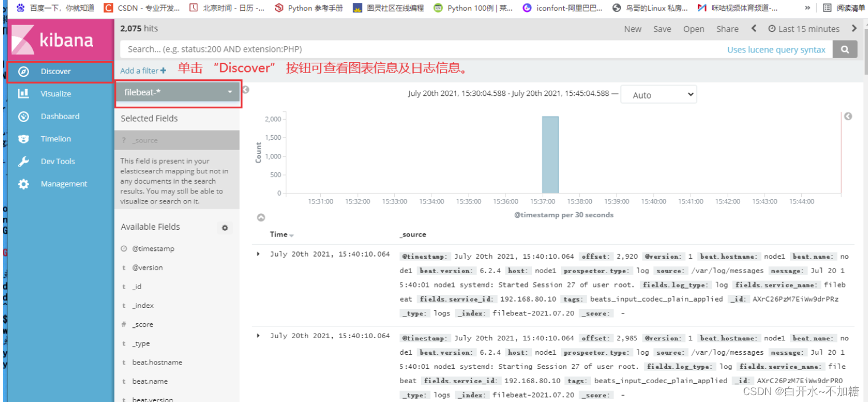This screenshot has width=868, height=402.
Task: Click Open in the top menu
Action: [693, 29]
